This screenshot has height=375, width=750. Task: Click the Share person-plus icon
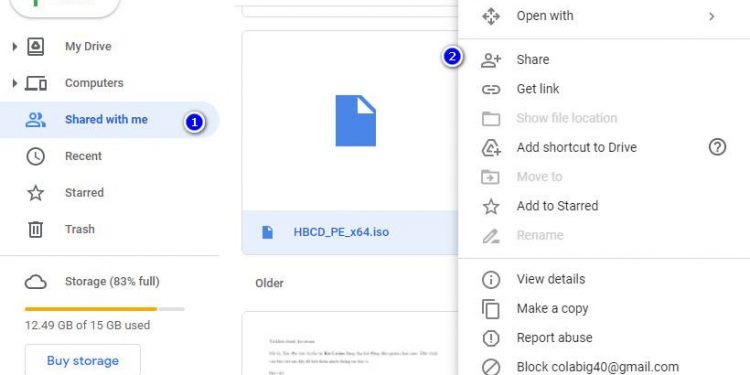[x=491, y=60]
